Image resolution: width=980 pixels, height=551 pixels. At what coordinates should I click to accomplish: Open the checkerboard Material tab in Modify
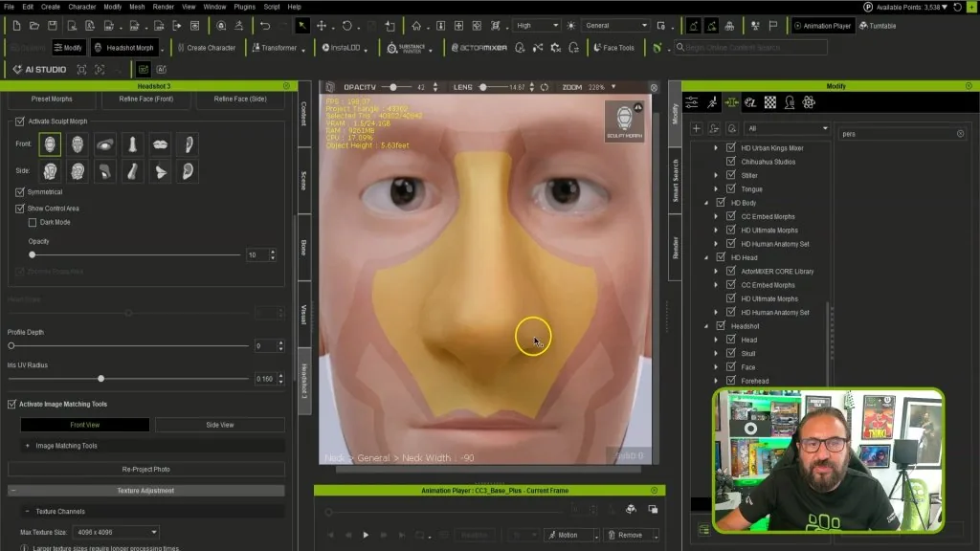click(770, 102)
